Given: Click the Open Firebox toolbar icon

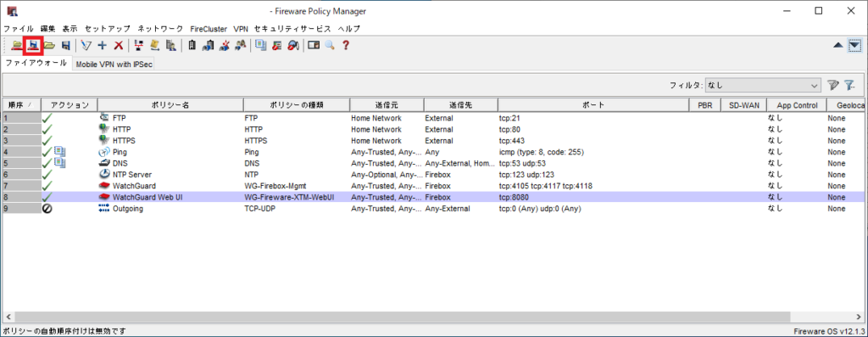Looking at the screenshot, I should coord(17,46).
